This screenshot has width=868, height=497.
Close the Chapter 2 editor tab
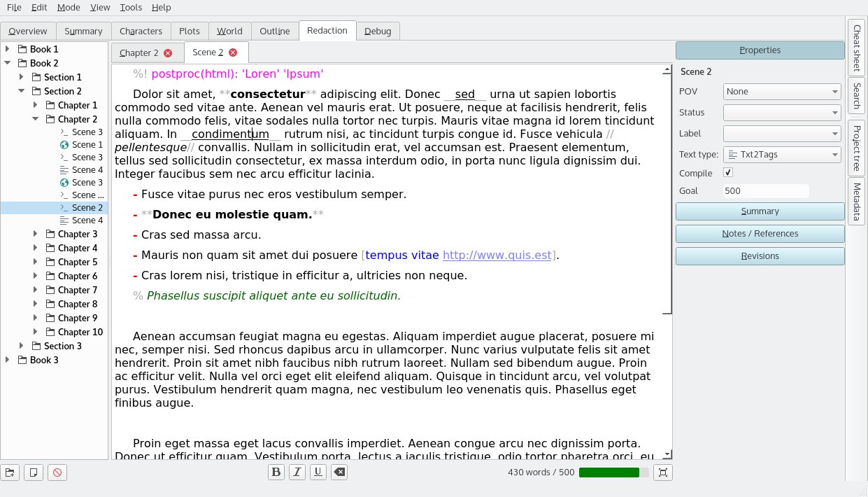click(168, 52)
